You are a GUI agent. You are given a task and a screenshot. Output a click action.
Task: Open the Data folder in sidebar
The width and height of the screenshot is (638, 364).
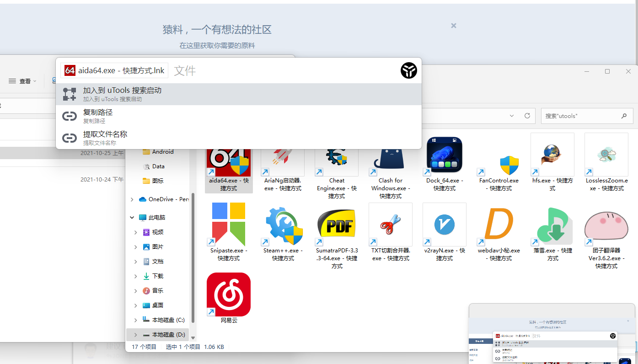pos(154,166)
